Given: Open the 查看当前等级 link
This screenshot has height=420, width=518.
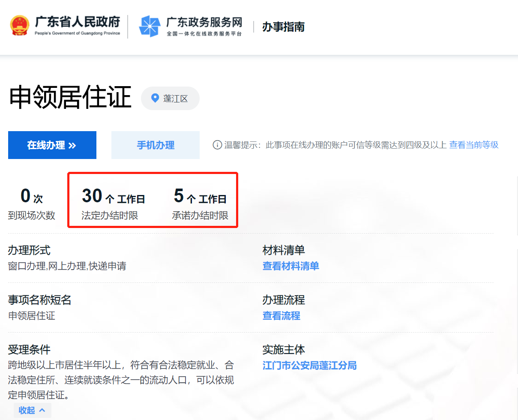Looking at the screenshot, I should coord(473,145).
